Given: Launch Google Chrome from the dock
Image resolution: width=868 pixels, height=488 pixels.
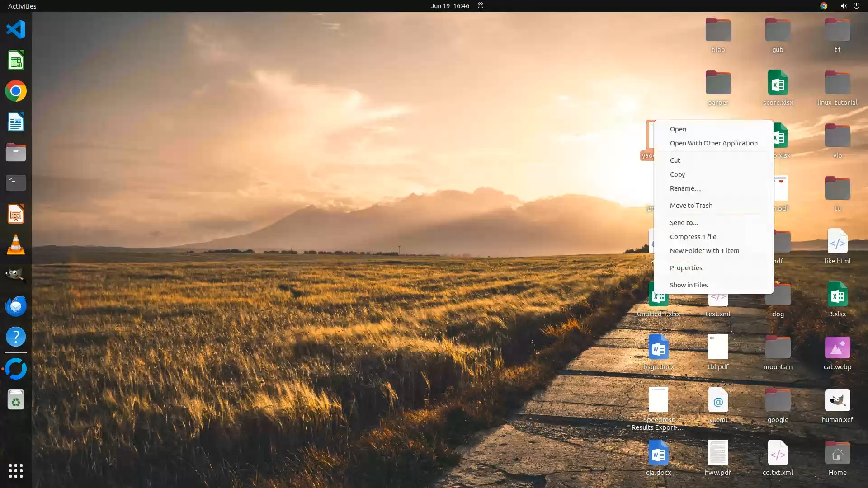Looking at the screenshot, I should click(x=16, y=91).
